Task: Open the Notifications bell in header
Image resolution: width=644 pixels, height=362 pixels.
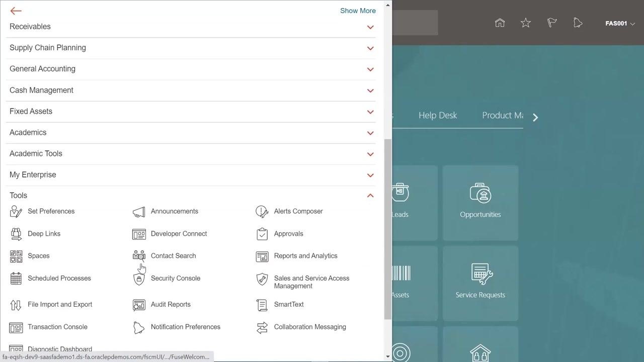Action: (578, 23)
